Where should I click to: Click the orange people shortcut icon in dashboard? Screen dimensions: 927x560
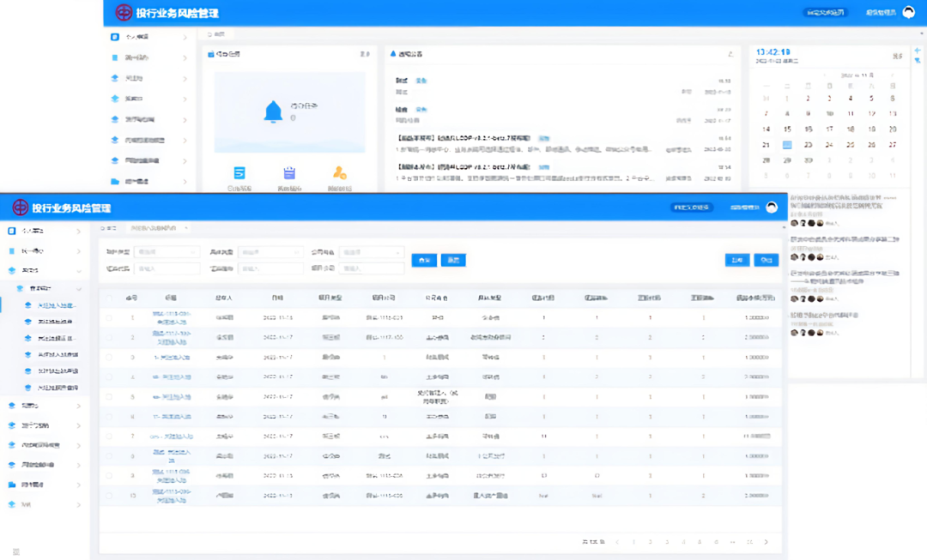(340, 172)
